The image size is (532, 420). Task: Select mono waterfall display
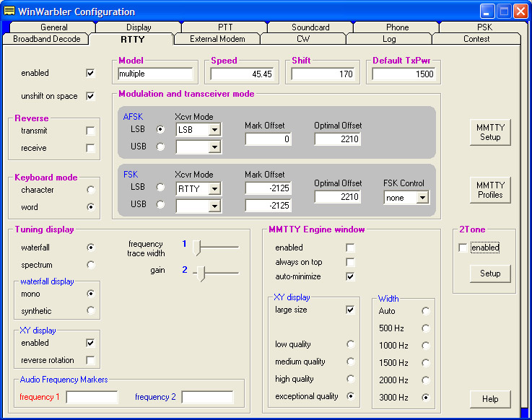point(90,294)
